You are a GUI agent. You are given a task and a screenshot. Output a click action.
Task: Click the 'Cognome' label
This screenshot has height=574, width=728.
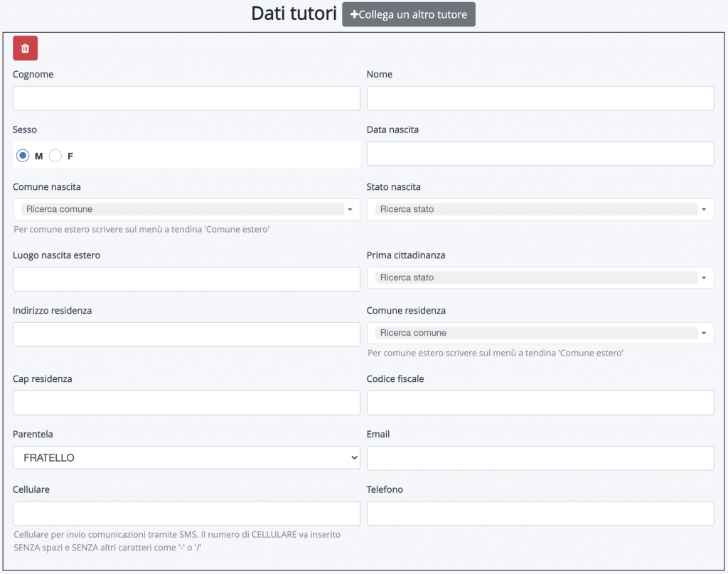click(x=33, y=74)
